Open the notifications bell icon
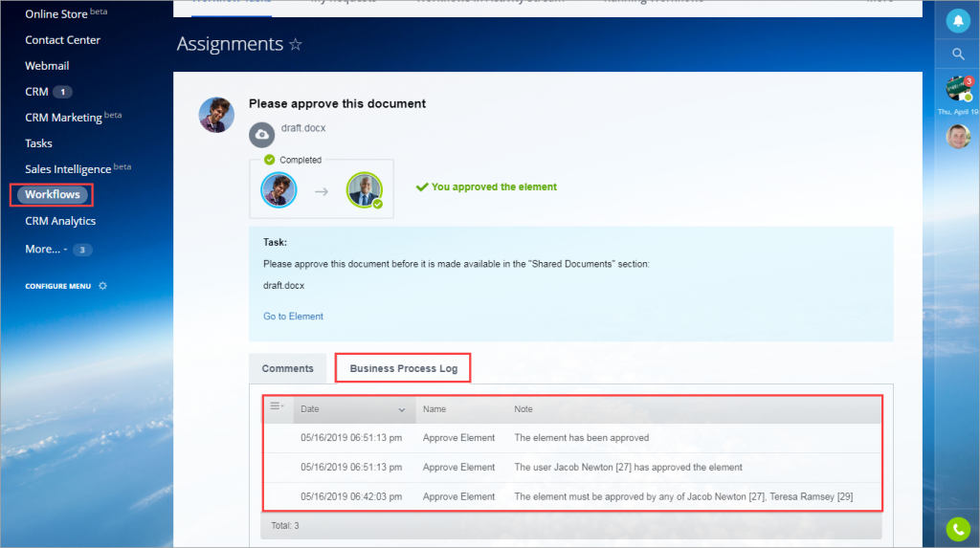This screenshot has width=980, height=548. tap(957, 21)
